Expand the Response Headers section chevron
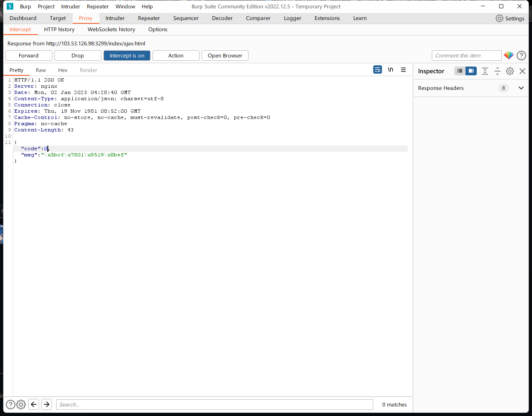This screenshot has width=532, height=416. 521,88
